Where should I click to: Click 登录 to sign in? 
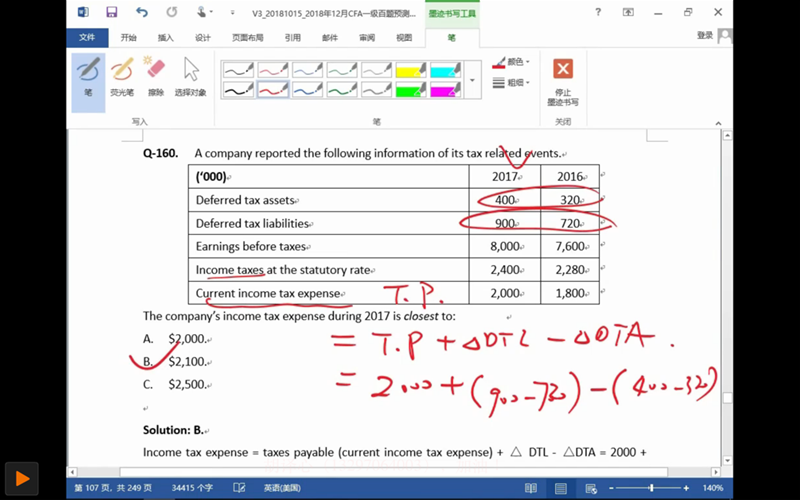(x=705, y=36)
